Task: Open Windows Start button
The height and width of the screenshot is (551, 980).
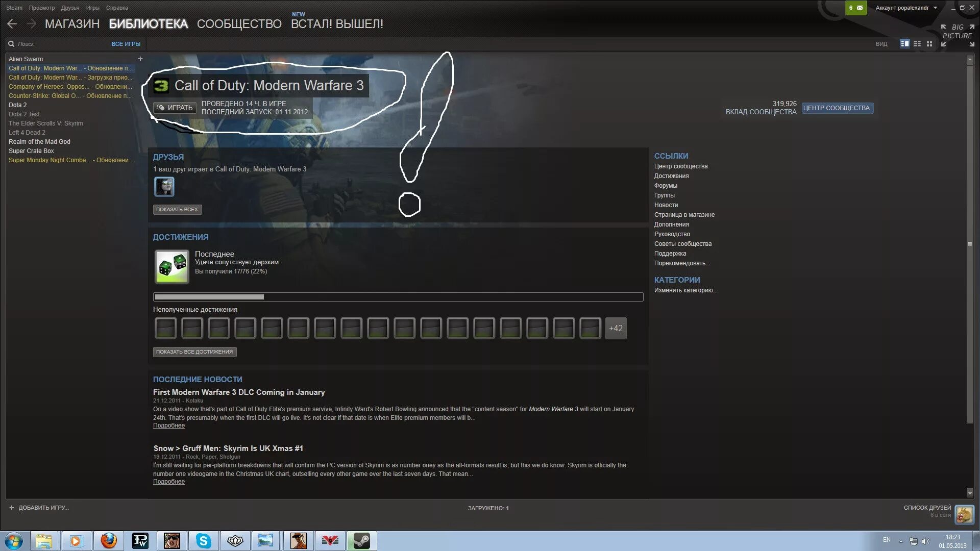Action: coord(14,541)
